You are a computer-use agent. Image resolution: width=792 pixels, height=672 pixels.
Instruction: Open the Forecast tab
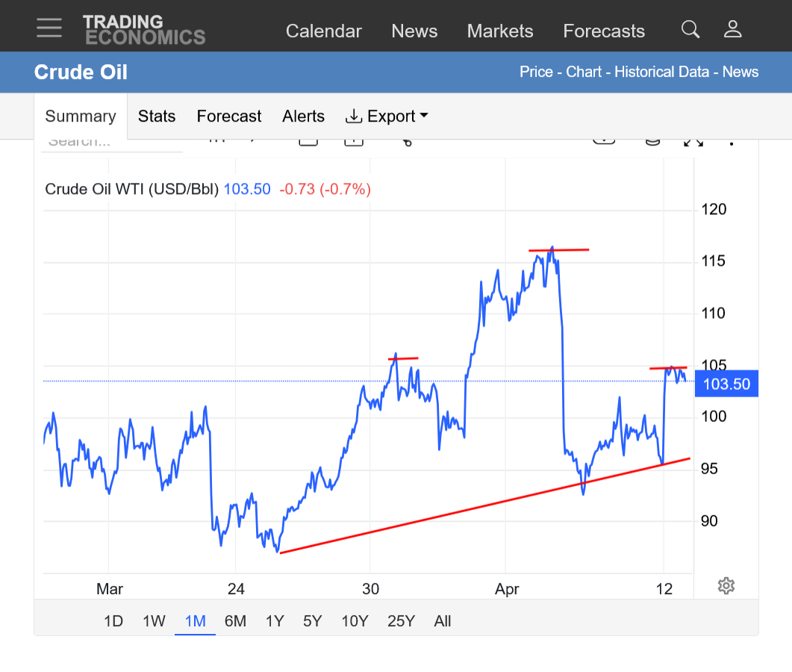229,116
